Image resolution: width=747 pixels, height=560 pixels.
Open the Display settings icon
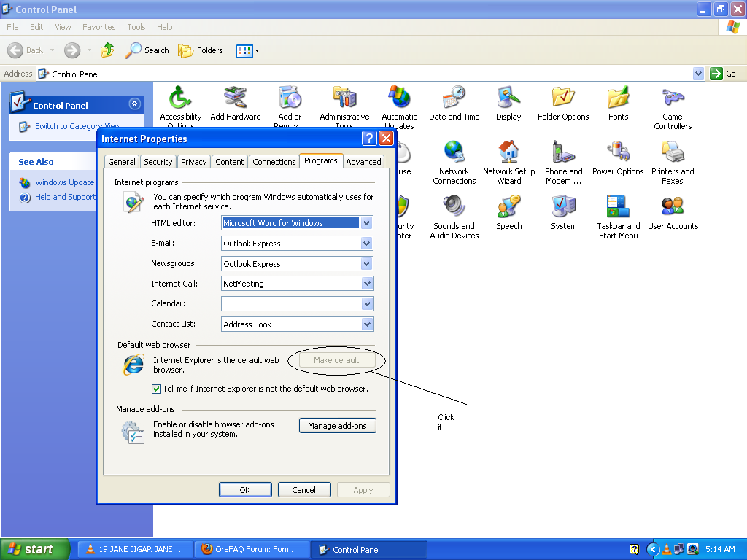[508, 104]
